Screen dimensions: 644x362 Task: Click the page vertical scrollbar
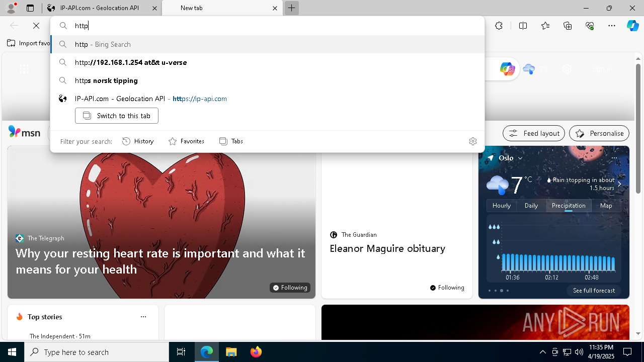[638, 130]
